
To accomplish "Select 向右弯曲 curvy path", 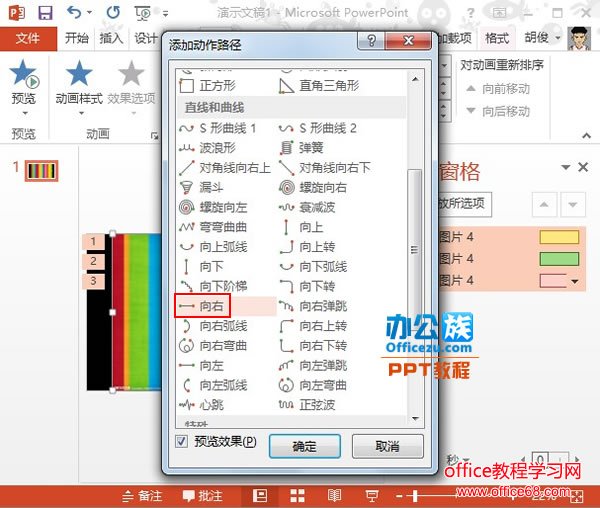I will [x=214, y=346].
